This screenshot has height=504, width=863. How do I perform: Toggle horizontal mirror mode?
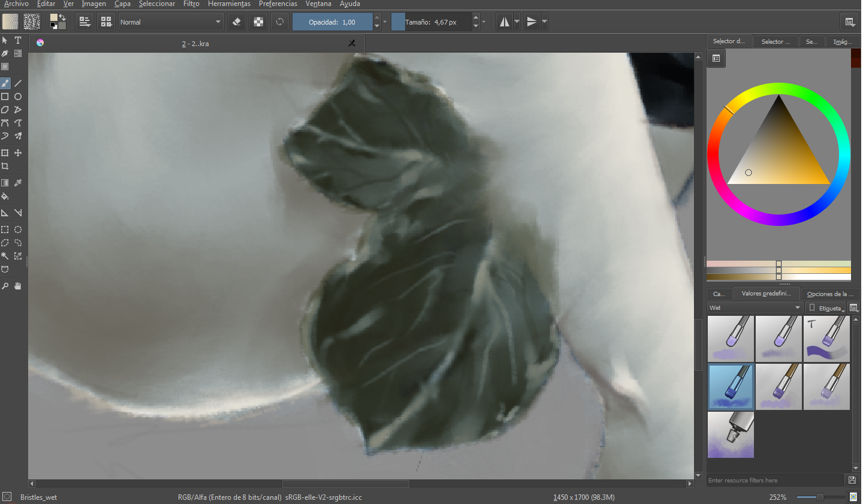(505, 22)
